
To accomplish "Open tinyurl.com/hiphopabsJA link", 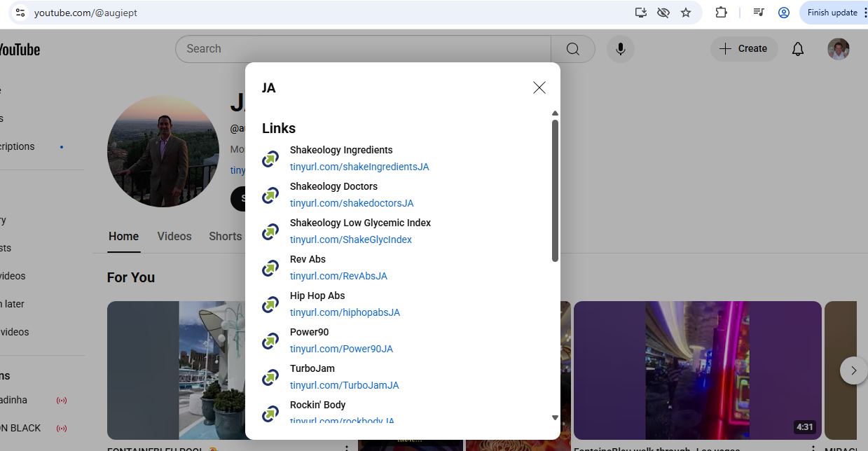I will point(345,312).
